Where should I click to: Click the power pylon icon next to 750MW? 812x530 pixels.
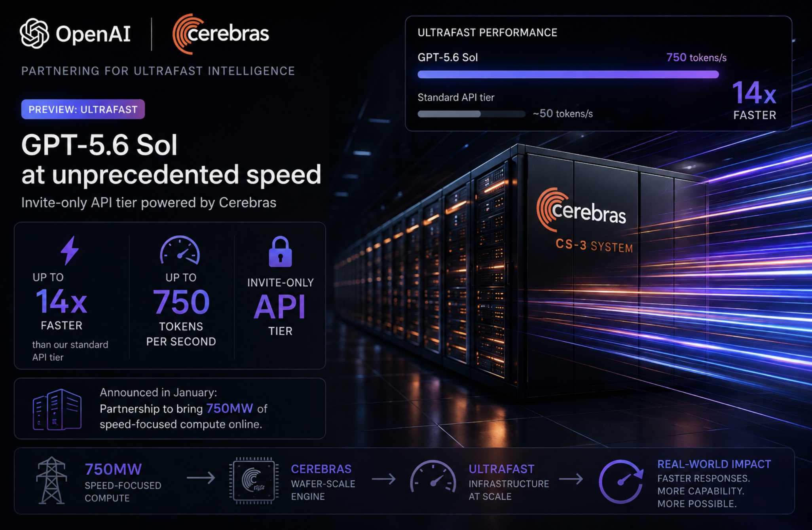pos(51,480)
